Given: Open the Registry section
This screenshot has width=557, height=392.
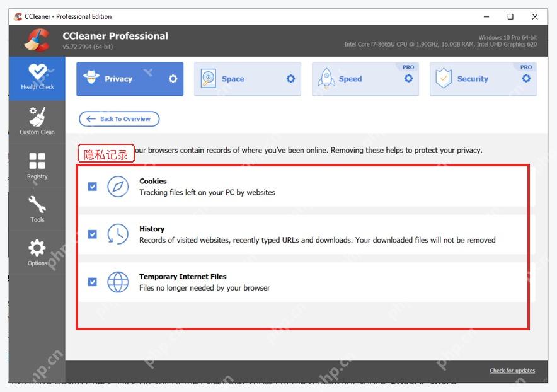Looking at the screenshot, I should point(37,166).
